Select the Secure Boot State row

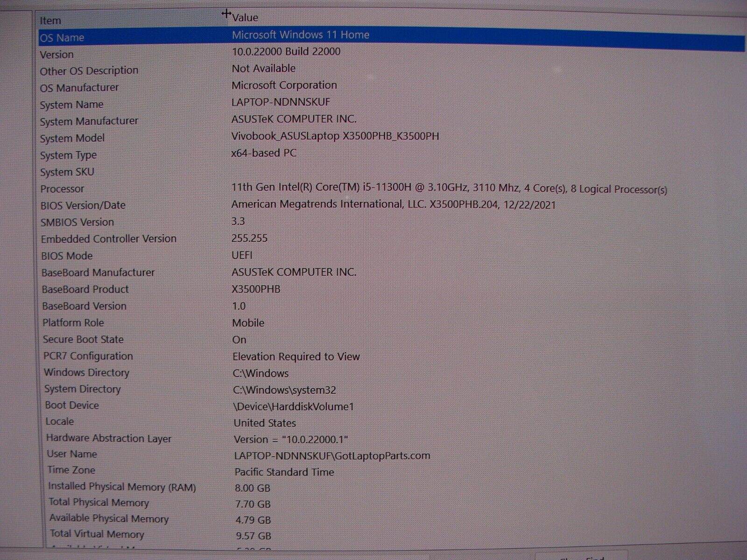pyautogui.click(x=83, y=339)
